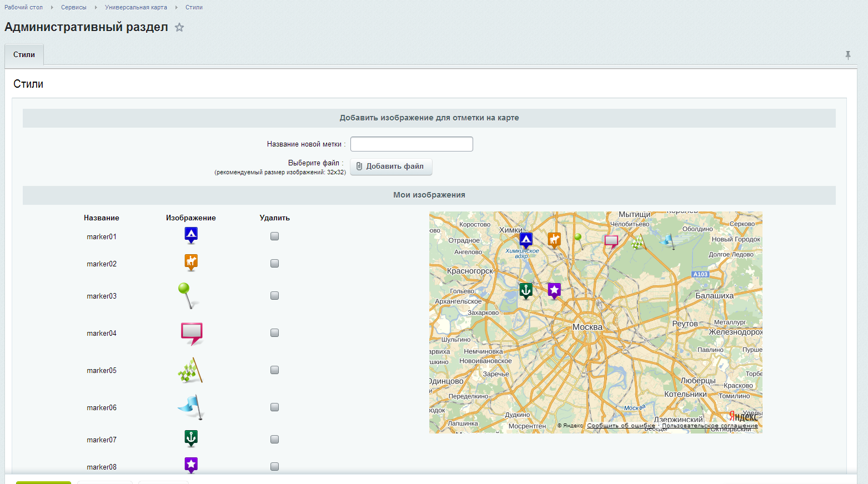The image size is (868, 484).
Task: Click the Красногорск label on the map
Action: pos(470,271)
